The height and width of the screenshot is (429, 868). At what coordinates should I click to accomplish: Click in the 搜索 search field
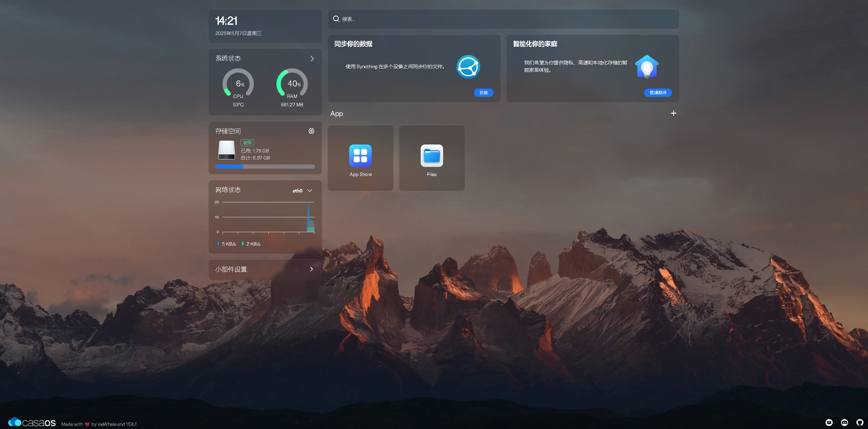click(503, 19)
